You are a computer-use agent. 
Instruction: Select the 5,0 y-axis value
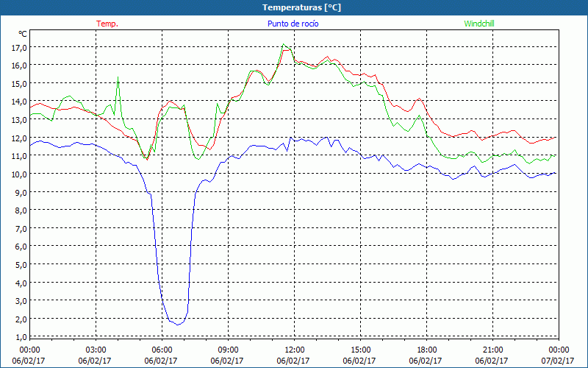point(21,265)
